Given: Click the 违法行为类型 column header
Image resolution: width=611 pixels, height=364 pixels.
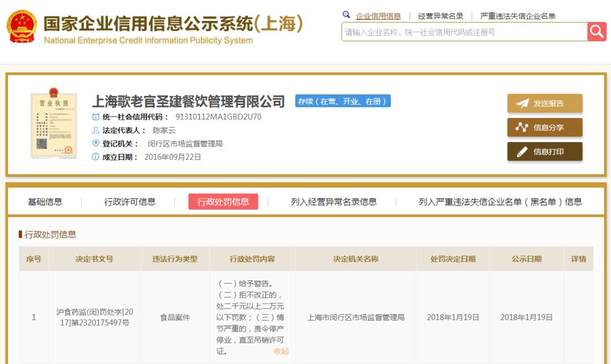Looking at the screenshot, I should point(175,259).
